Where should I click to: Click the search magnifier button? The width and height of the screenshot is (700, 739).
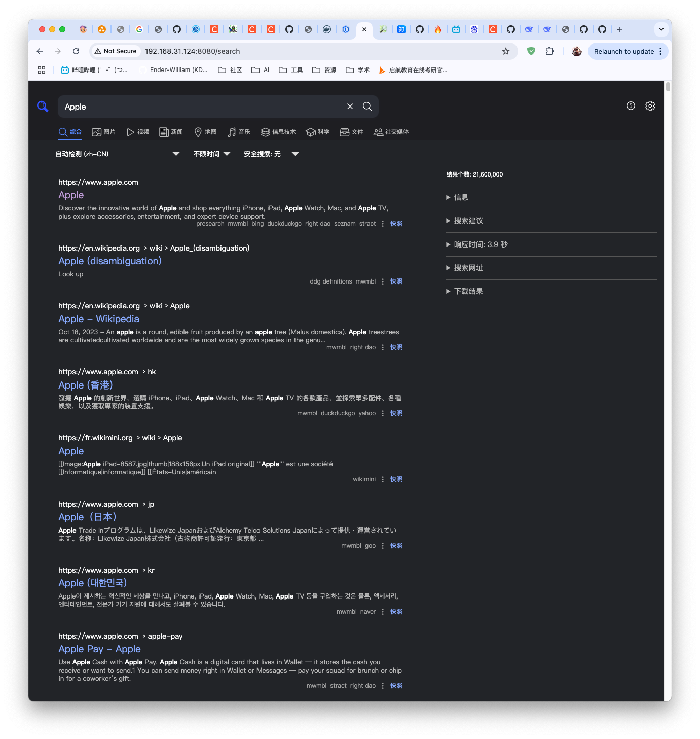pos(367,107)
